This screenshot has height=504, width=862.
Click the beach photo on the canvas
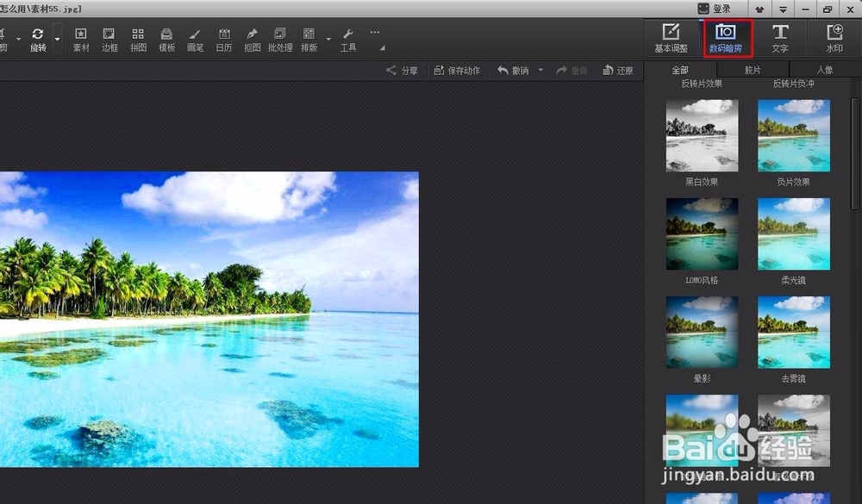pos(209,320)
